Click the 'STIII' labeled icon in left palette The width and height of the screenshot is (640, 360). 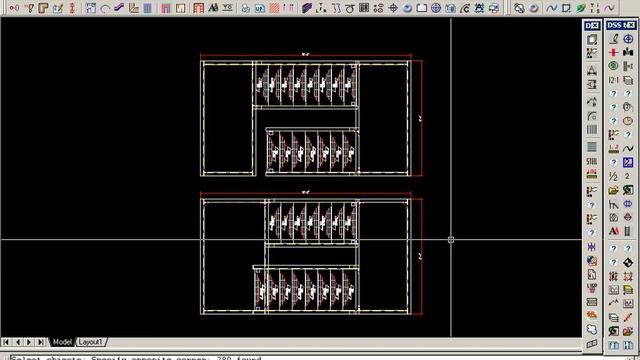[592, 162]
